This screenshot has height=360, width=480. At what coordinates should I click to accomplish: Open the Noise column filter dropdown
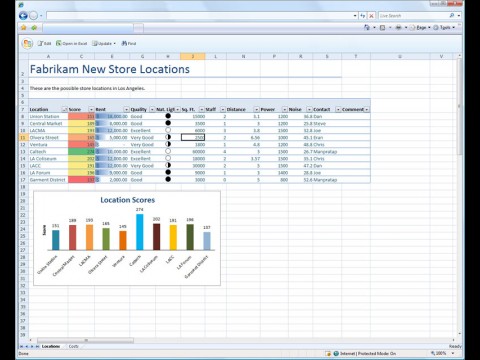point(309,109)
